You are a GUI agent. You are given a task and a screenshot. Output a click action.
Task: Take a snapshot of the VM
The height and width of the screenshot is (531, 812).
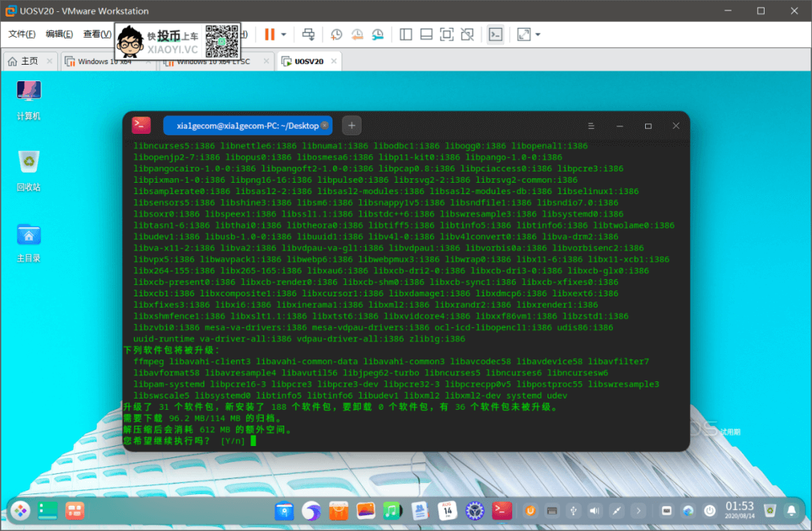[x=337, y=35]
